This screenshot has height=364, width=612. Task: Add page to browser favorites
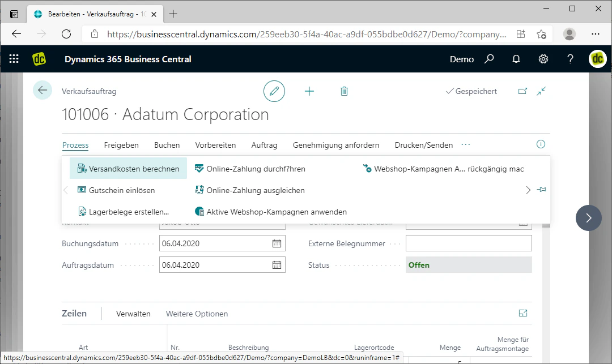pos(541,35)
